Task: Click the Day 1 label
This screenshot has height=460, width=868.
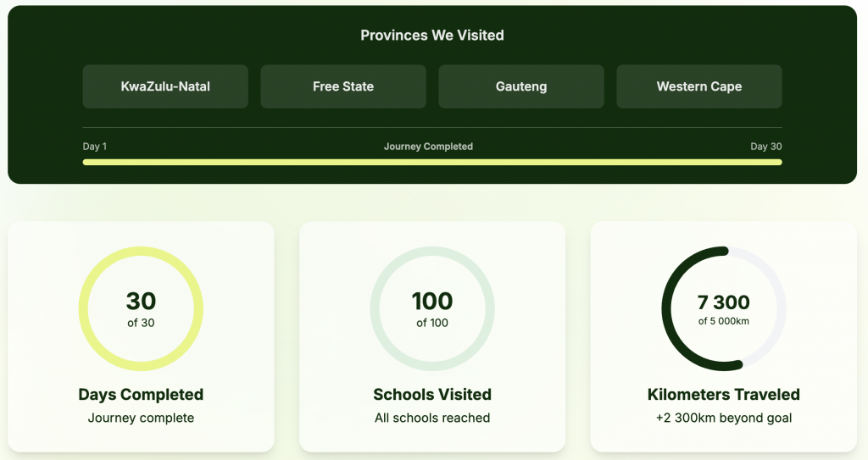Action: pyautogui.click(x=95, y=147)
